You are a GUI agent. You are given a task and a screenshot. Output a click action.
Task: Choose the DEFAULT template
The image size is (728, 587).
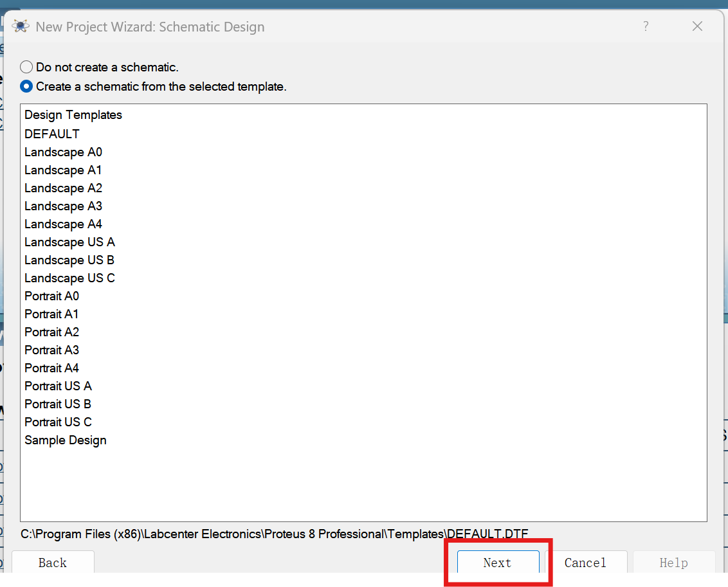coord(52,134)
